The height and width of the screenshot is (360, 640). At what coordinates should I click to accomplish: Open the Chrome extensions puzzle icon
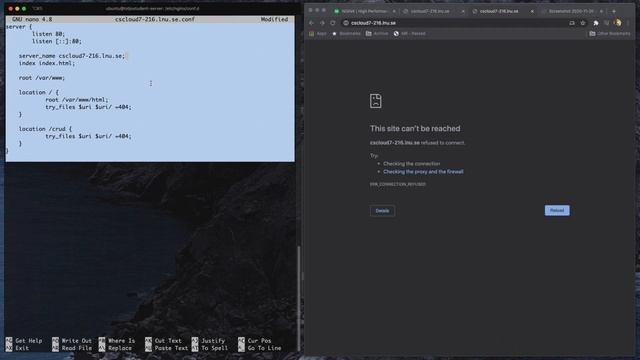[x=596, y=23]
